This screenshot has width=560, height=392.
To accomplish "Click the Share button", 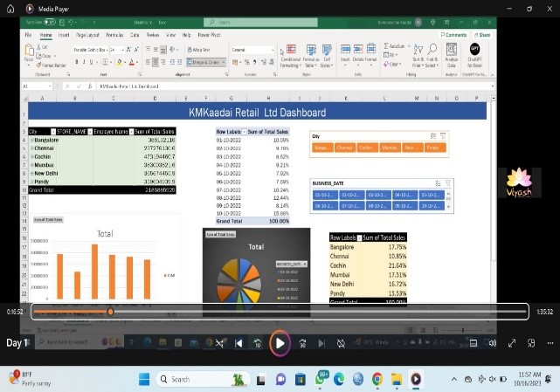I will point(482,35).
